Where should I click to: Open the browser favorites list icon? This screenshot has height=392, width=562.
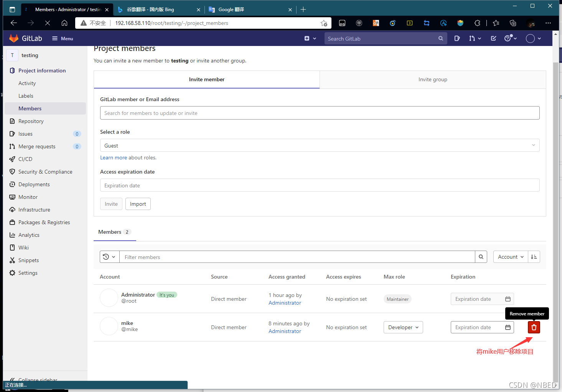[x=496, y=23]
